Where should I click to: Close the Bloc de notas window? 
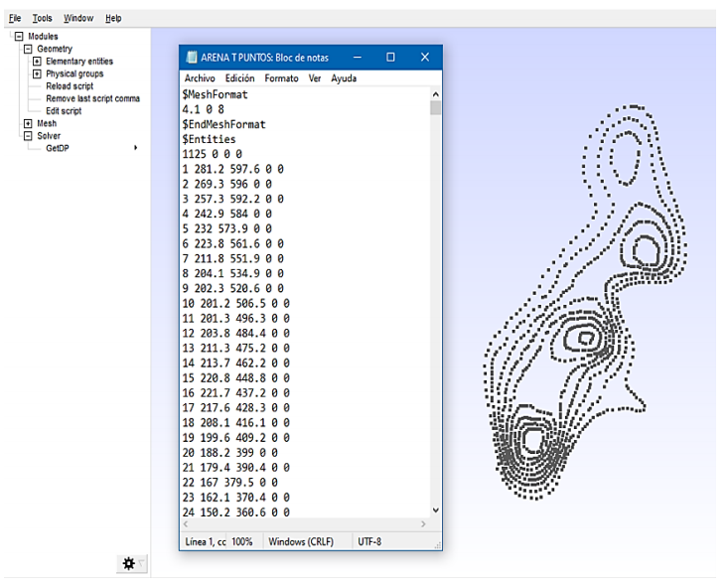coord(424,58)
